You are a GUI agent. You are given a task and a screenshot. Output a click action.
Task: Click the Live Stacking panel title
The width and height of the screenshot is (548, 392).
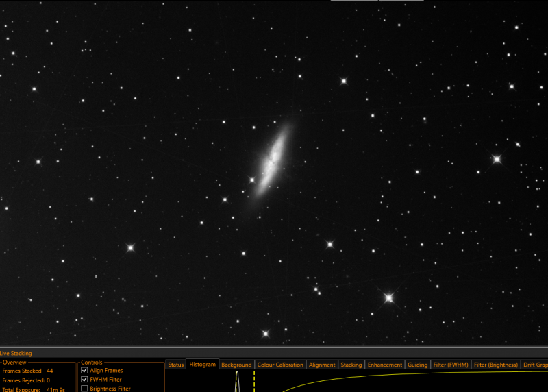[16, 353]
